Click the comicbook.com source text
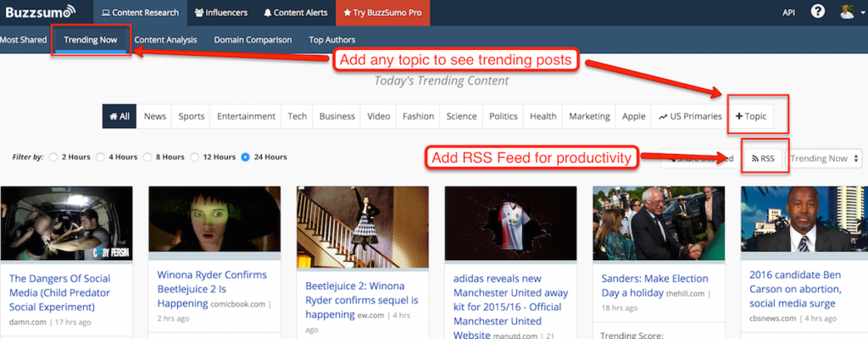Screen dimensions: 868x339 [238, 304]
